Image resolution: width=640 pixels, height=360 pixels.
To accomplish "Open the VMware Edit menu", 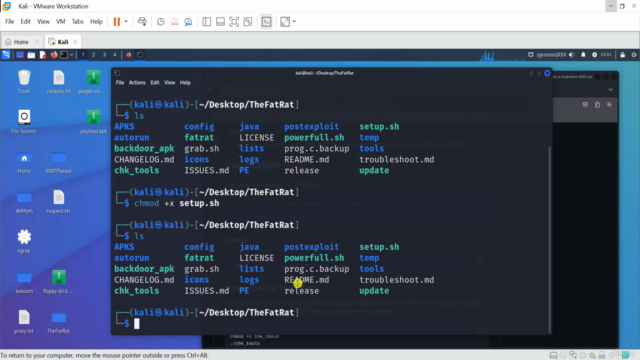I will [25, 22].
